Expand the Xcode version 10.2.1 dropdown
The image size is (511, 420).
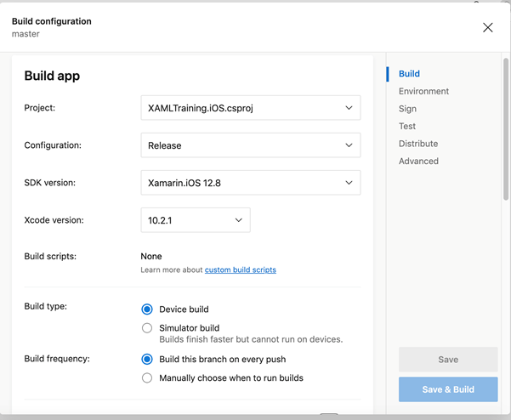pos(195,220)
